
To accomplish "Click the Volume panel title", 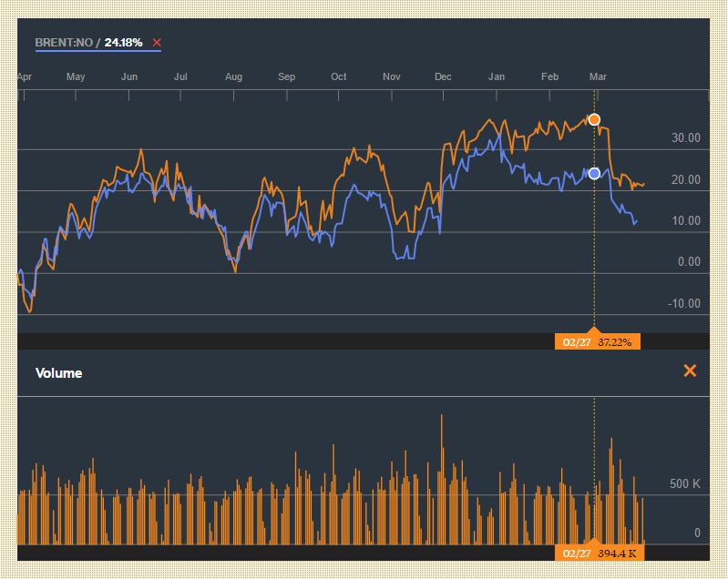I will (x=59, y=373).
